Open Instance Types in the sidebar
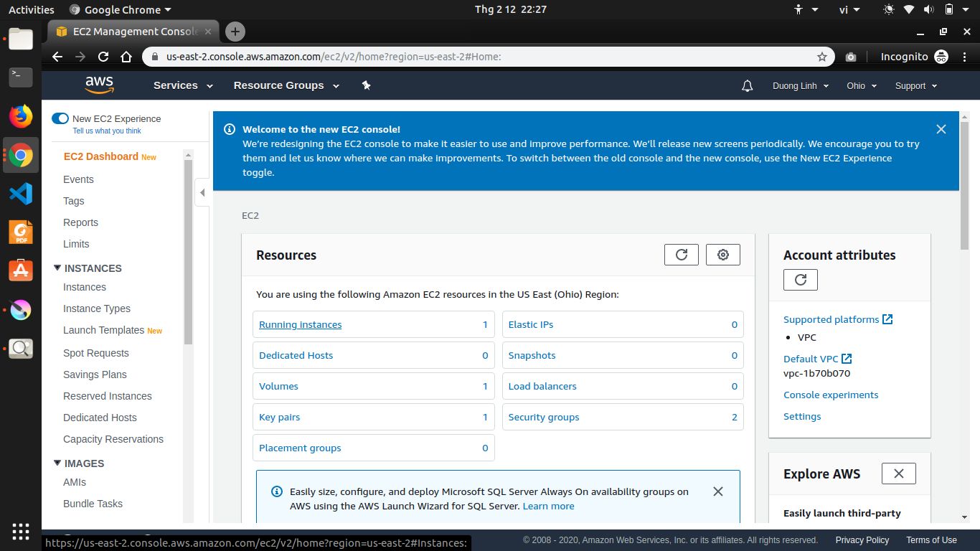980x551 pixels. coord(97,309)
